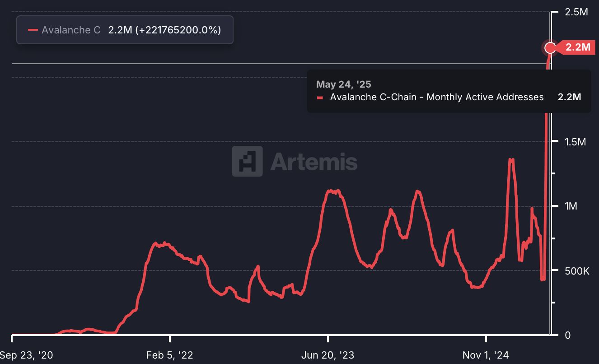
Task: Click the Nov 1, '24 x-axis date
Action: click(x=486, y=355)
